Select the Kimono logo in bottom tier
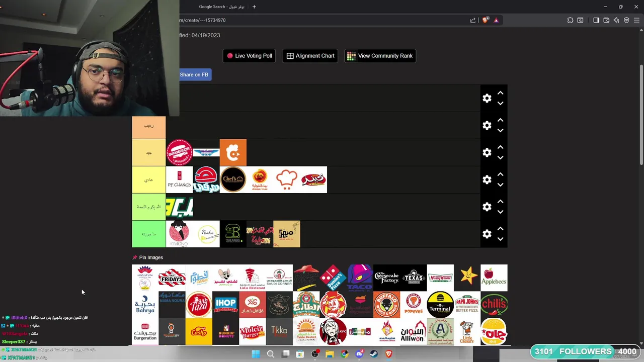Image resolution: width=644 pixels, height=362 pixels. pyautogui.click(x=179, y=234)
